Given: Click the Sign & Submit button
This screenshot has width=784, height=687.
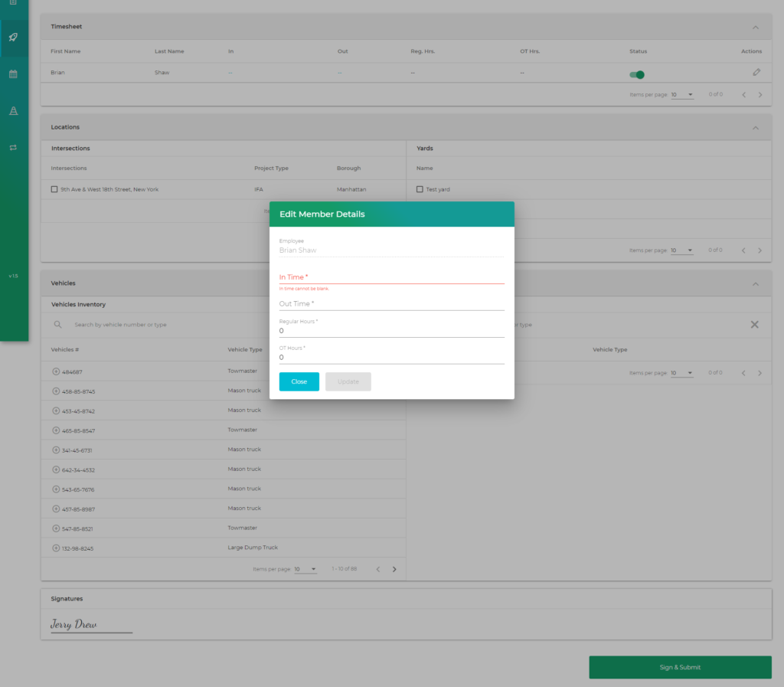Looking at the screenshot, I should [680, 667].
